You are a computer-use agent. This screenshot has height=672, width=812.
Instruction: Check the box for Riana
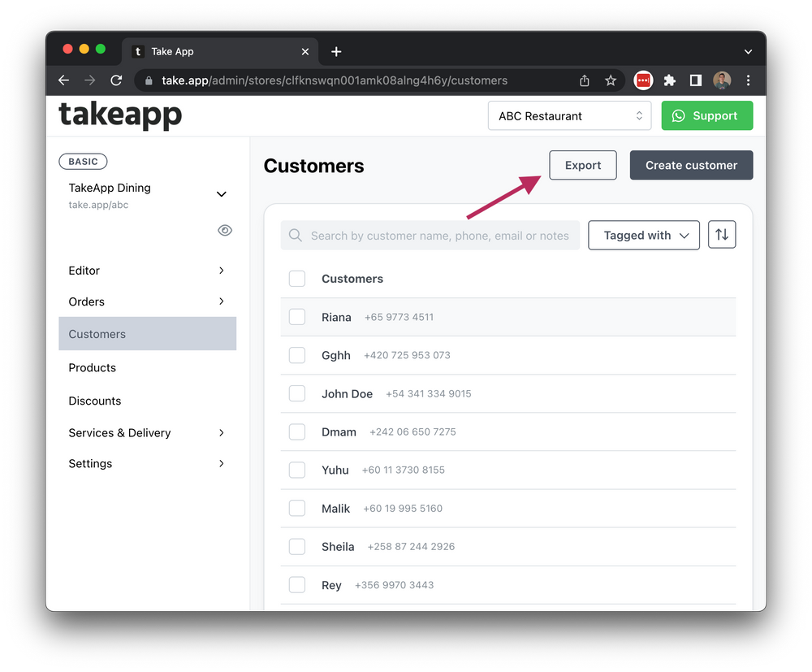point(296,317)
